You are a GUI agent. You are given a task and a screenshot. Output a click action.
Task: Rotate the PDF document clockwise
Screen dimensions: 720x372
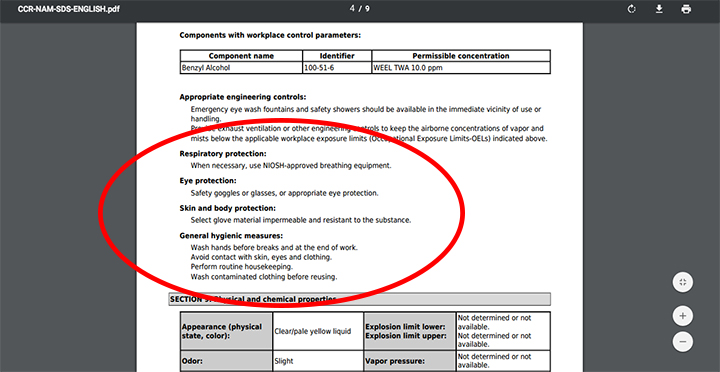[631, 9]
